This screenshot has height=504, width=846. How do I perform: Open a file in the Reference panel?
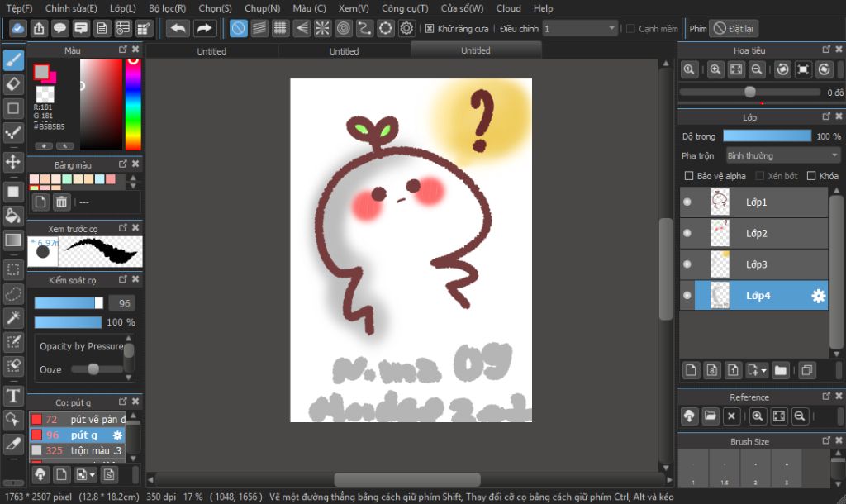pos(710,416)
